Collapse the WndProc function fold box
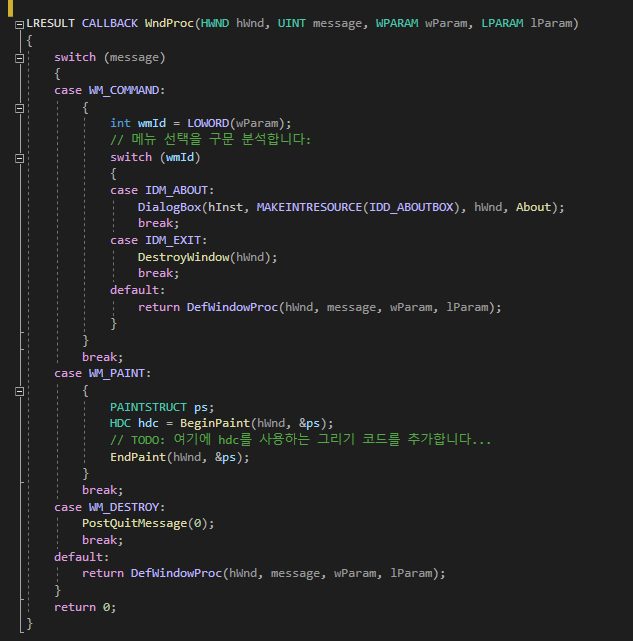The width and height of the screenshot is (633, 641). (19, 25)
